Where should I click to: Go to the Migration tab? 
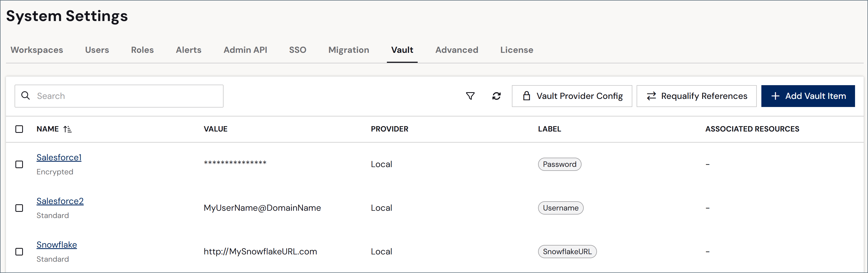pos(349,50)
